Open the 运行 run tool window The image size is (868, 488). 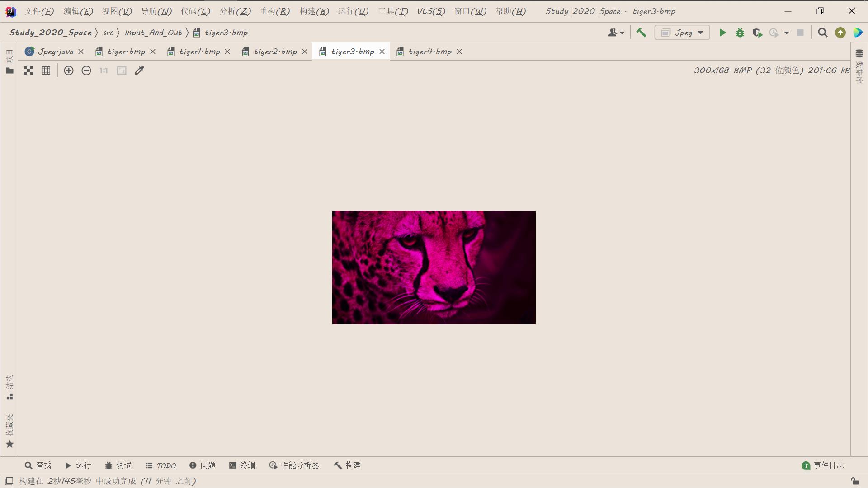pos(78,465)
